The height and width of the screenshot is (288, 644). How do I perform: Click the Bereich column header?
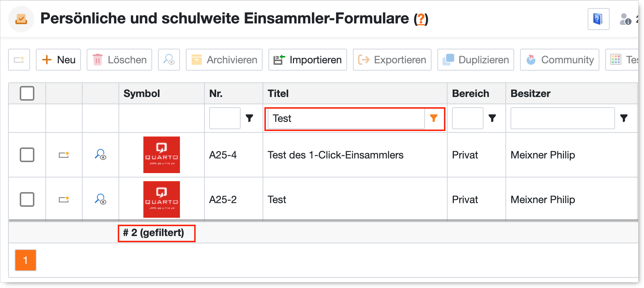470,93
